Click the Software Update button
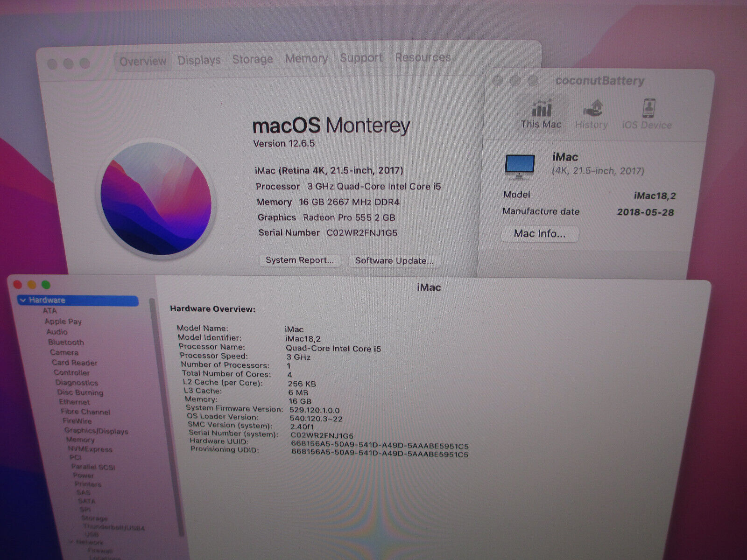 click(395, 261)
